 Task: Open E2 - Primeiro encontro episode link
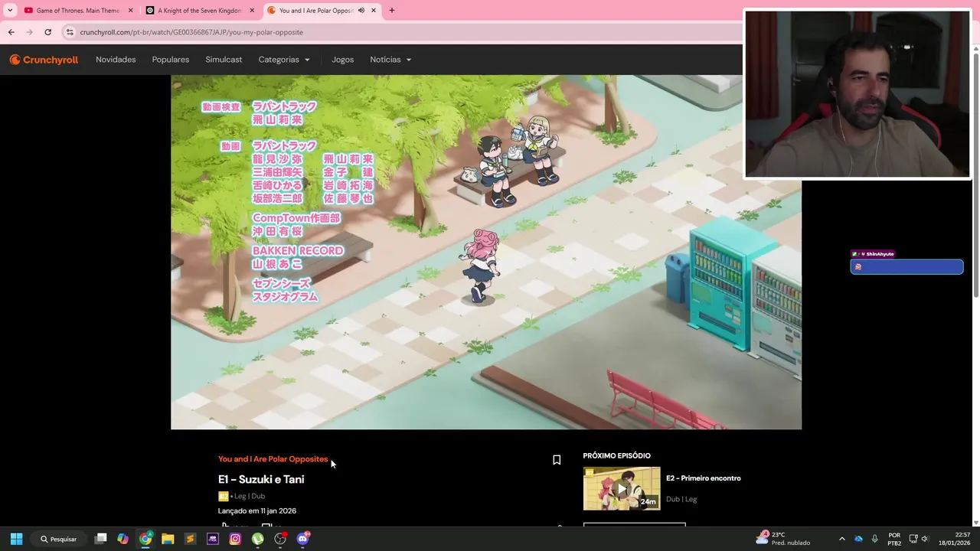click(703, 478)
